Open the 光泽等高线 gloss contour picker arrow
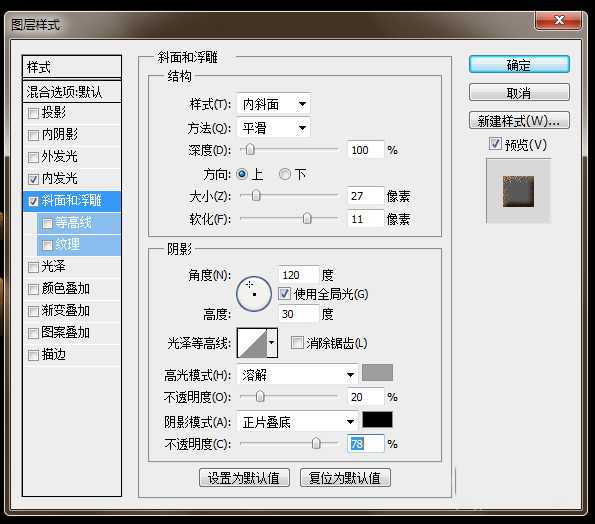Image resolution: width=595 pixels, height=524 pixels. click(x=272, y=343)
